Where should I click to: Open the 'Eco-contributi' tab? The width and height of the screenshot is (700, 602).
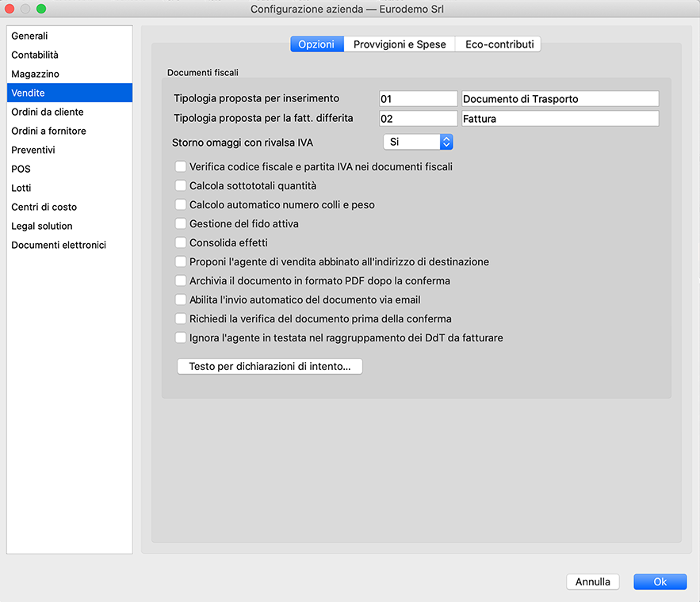tap(499, 44)
